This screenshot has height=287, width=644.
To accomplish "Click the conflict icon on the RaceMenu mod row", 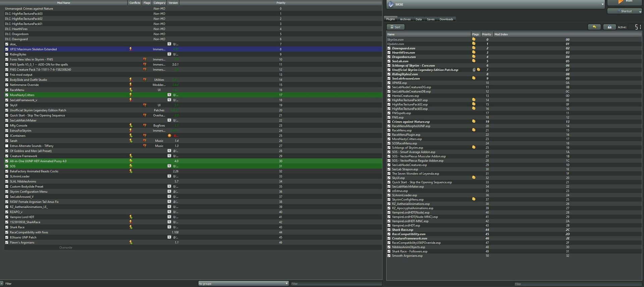I will (x=131, y=90).
